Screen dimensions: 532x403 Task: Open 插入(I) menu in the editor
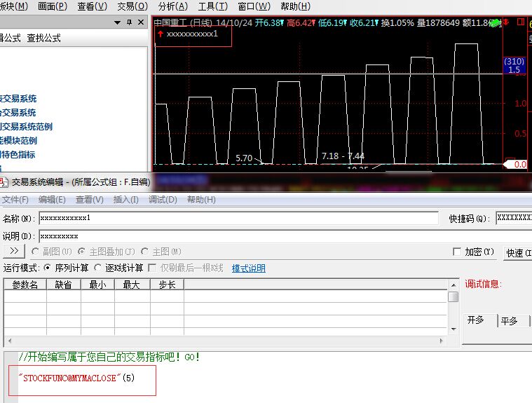coord(125,200)
